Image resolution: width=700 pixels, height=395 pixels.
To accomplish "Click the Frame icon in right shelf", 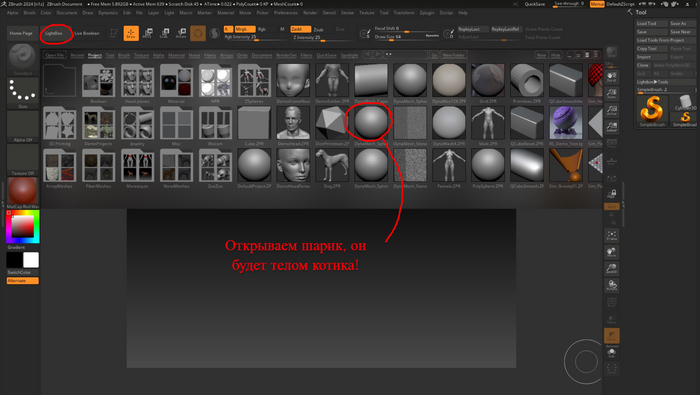I will [x=612, y=235].
